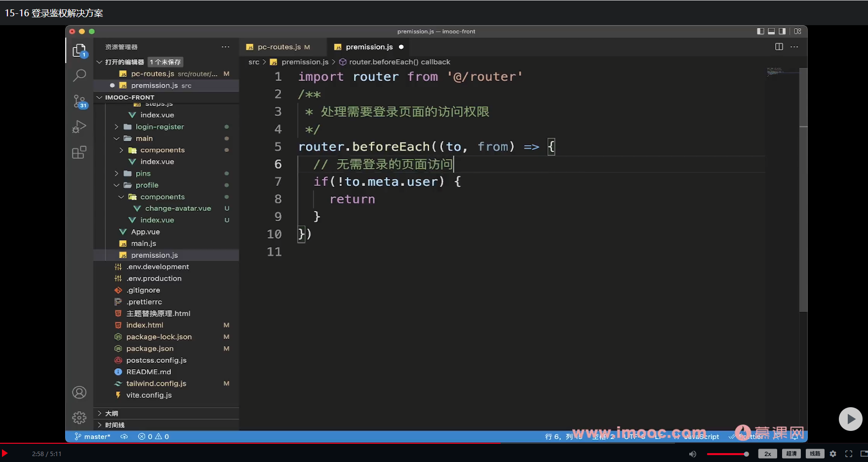Image resolution: width=868 pixels, height=462 pixels.
Task: Close premission.js tab via unsaved dot
Action: 401,47
